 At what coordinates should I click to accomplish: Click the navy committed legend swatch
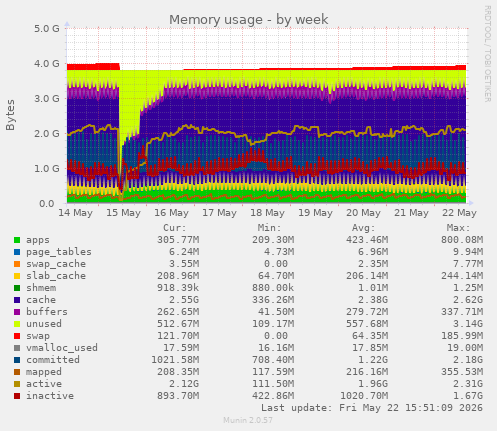[x=17, y=360]
